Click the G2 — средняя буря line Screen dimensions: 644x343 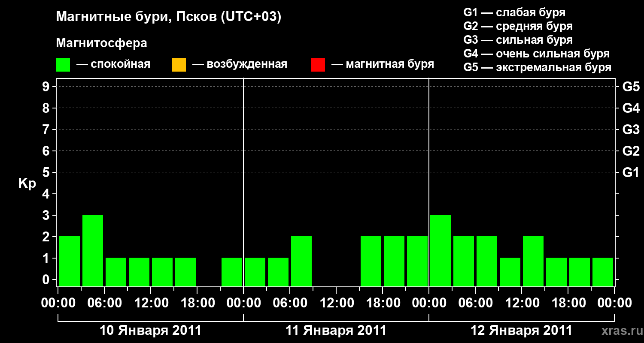tap(518, 26)
